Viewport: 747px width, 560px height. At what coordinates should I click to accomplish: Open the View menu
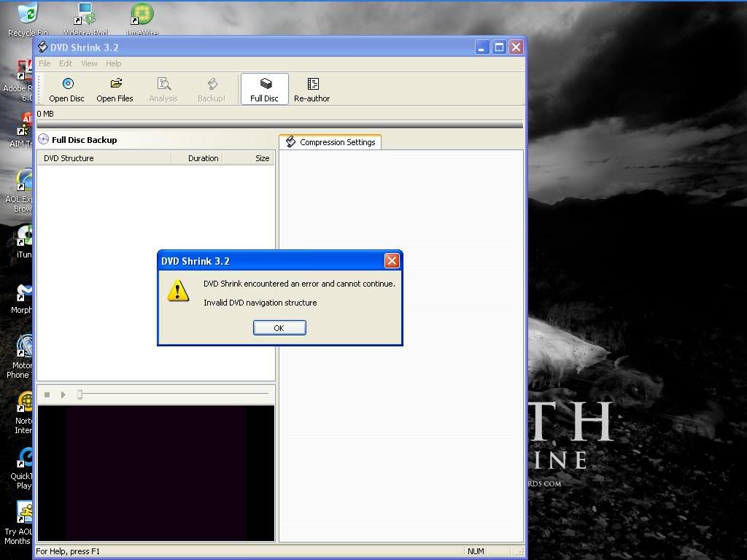click(x=89, y=63)
